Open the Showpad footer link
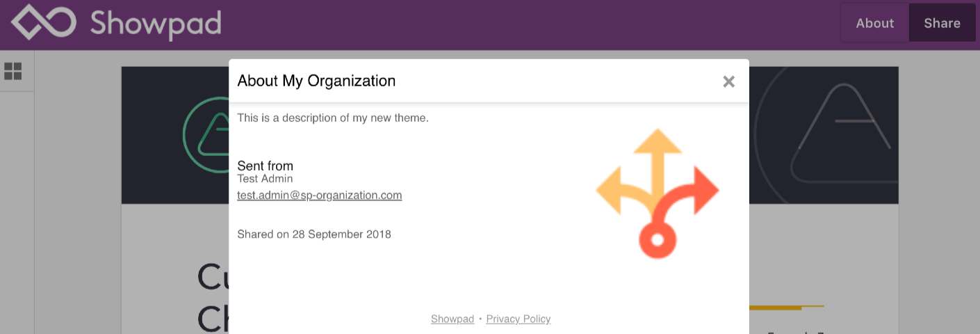Viewport: 980px width, 334px height. tap(452, 319)
